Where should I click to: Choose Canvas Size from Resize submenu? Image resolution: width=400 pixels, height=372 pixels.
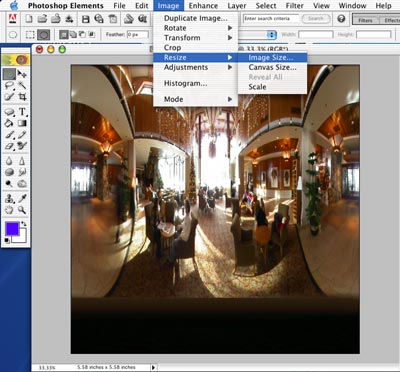click(272, 67)
